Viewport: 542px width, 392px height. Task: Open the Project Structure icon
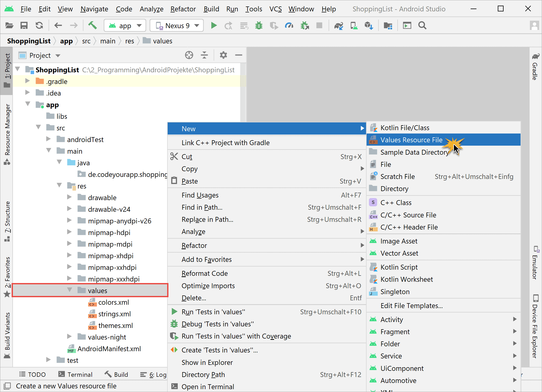tap(388, 25)
